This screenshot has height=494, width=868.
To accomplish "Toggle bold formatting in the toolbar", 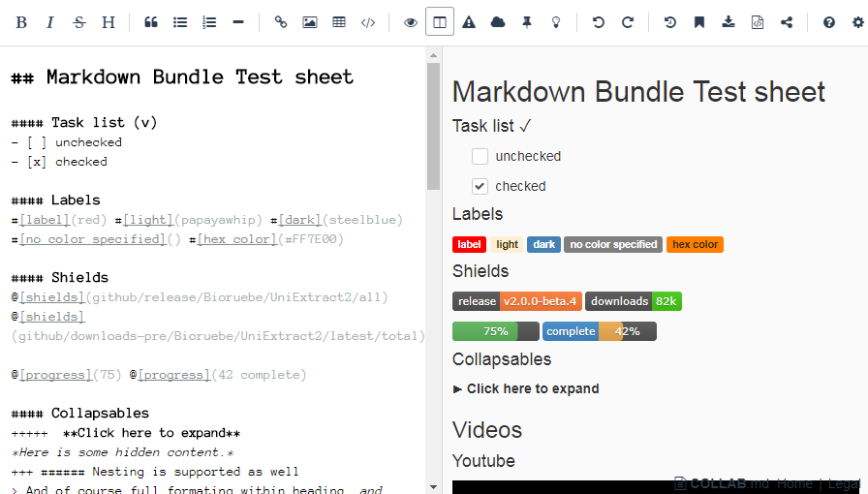I will [x=21, y=22].
